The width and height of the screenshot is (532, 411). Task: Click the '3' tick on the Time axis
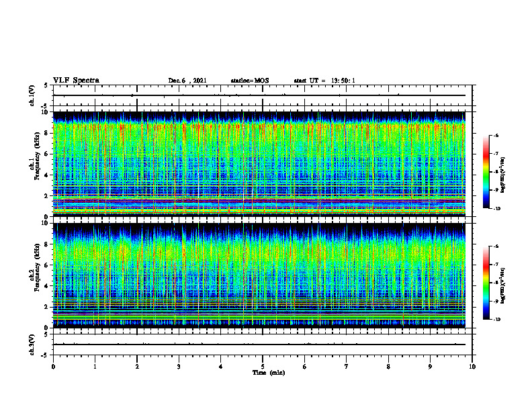[x=179, y=367]
